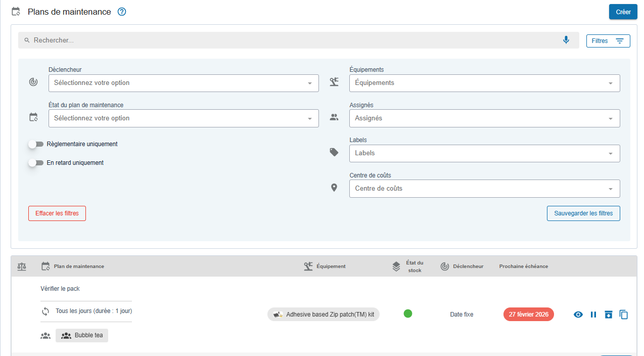Click the scales icon in table header
Viewport: 644px width, 356px height.
tap(22, 266)
